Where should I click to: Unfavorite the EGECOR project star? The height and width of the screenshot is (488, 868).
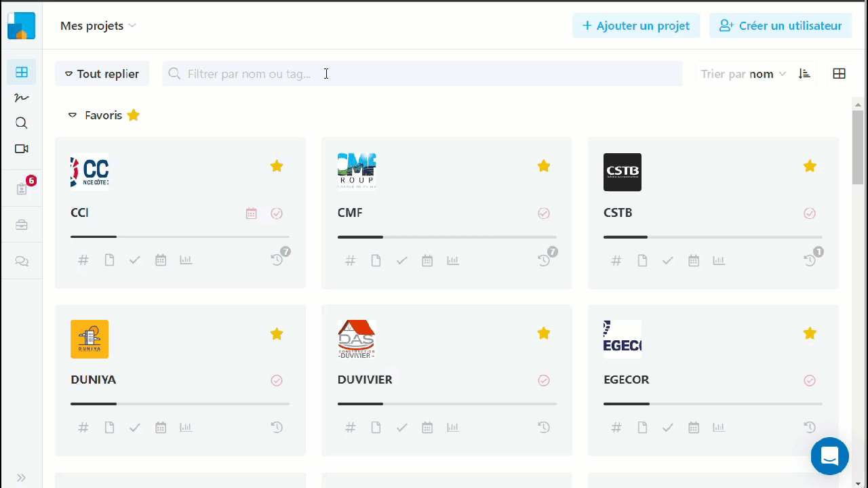[x=810, y=333]
